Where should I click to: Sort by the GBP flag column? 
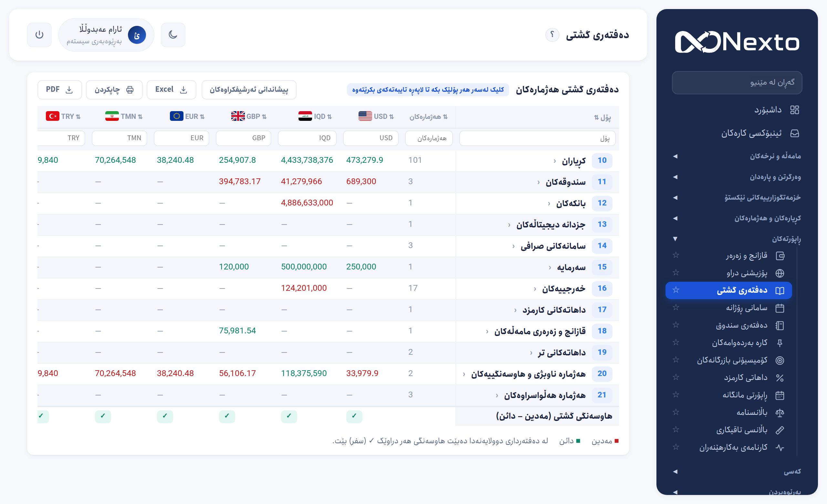pos(249,116)
